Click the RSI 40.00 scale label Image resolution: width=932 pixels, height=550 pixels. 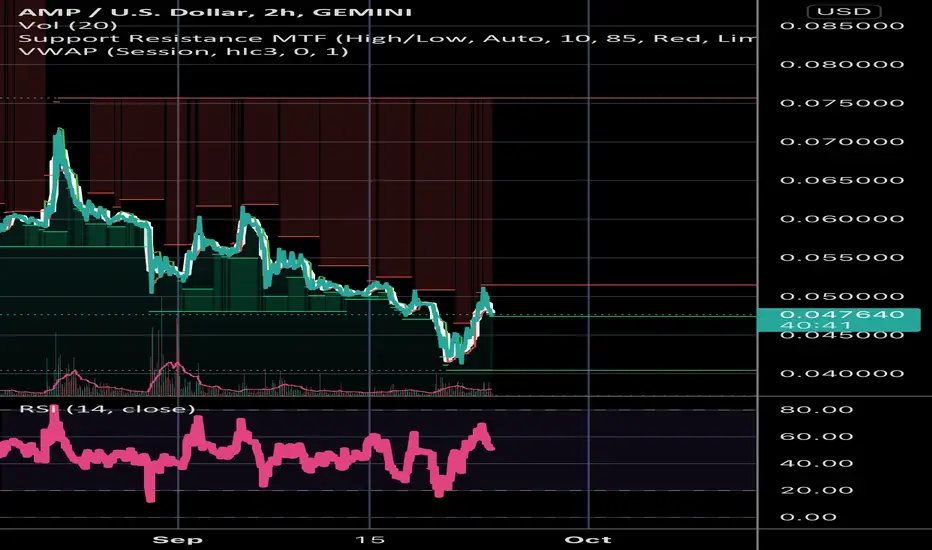817,463
